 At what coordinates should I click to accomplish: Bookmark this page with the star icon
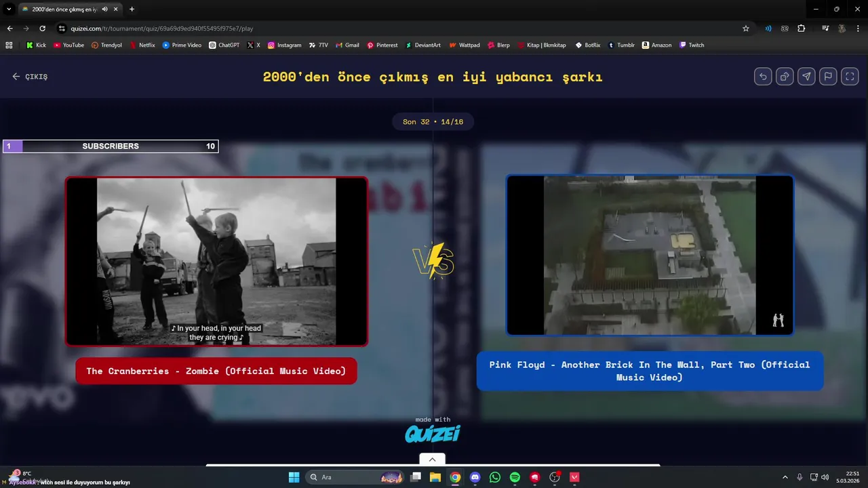[x=746, y=28]
